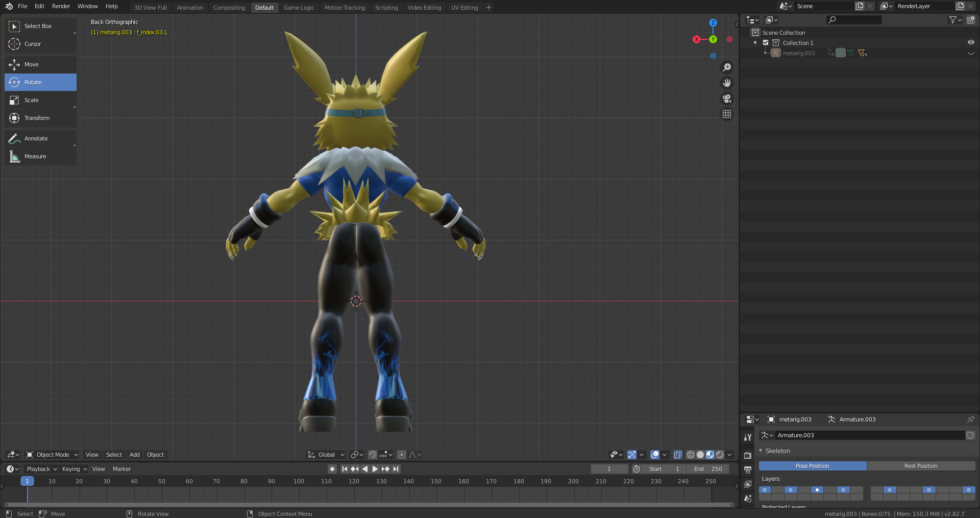Open shading options dropdown arrow

point(730,455)
